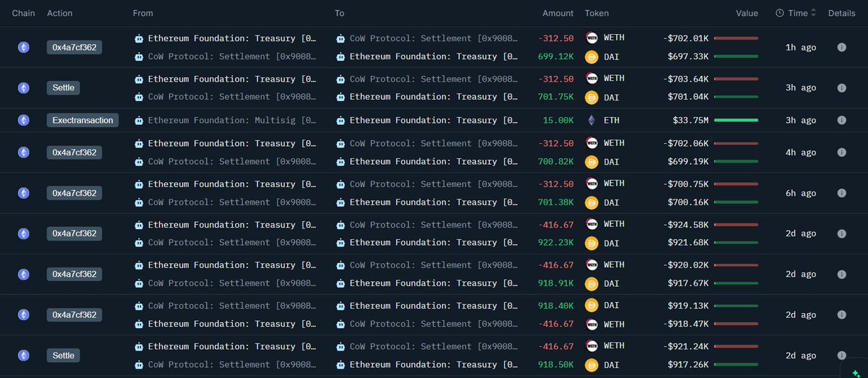
Task: Click the 0x4a7cf362 action tag in the 4h ago row
Action: [75, 153]
